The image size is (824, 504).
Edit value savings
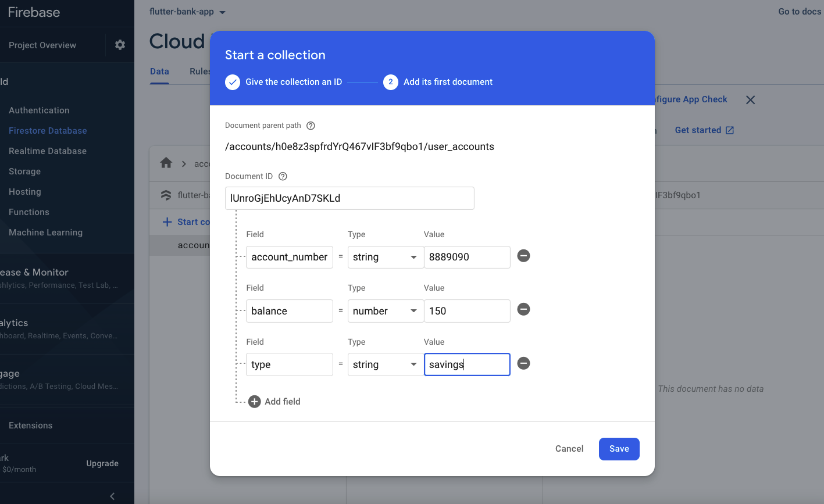467,364
